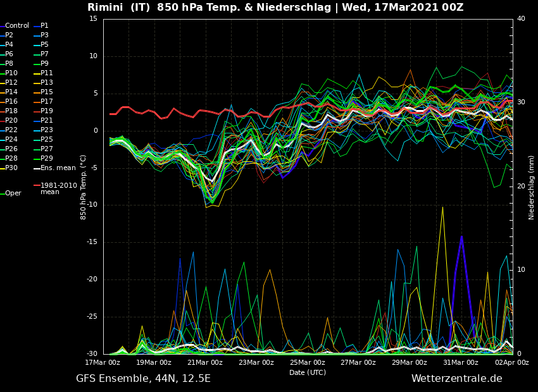Click the 21Mar 00z x-axis label
Screen dimensions: 538x392
(206, 362)
